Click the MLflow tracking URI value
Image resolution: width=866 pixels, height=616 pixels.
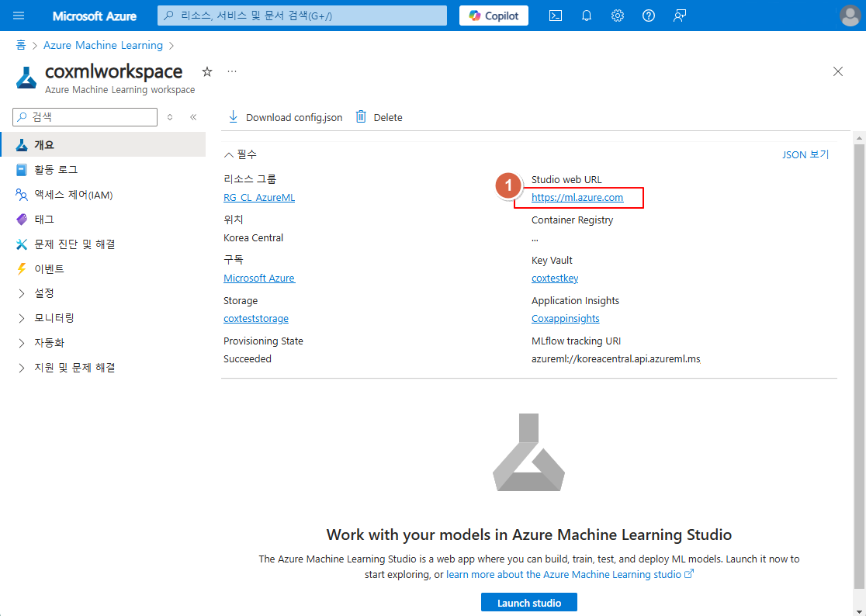pyautogui.click(x=616, y=358)
